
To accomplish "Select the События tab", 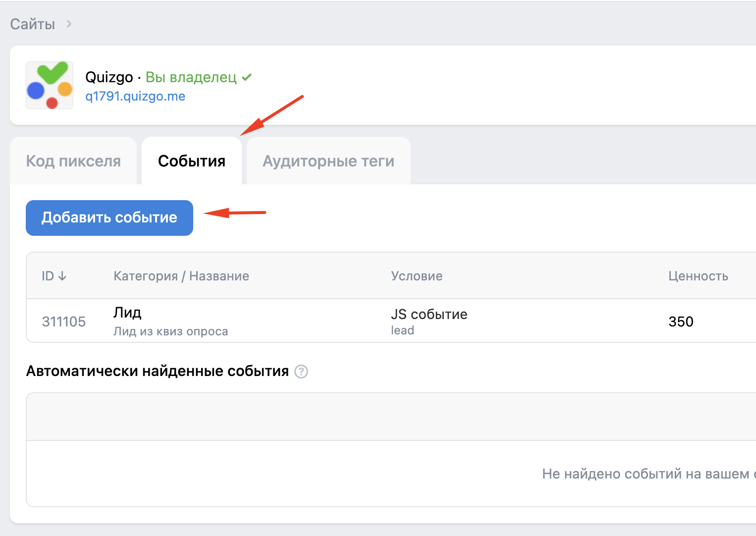I will pyautogui.click(x=192, y=161).
